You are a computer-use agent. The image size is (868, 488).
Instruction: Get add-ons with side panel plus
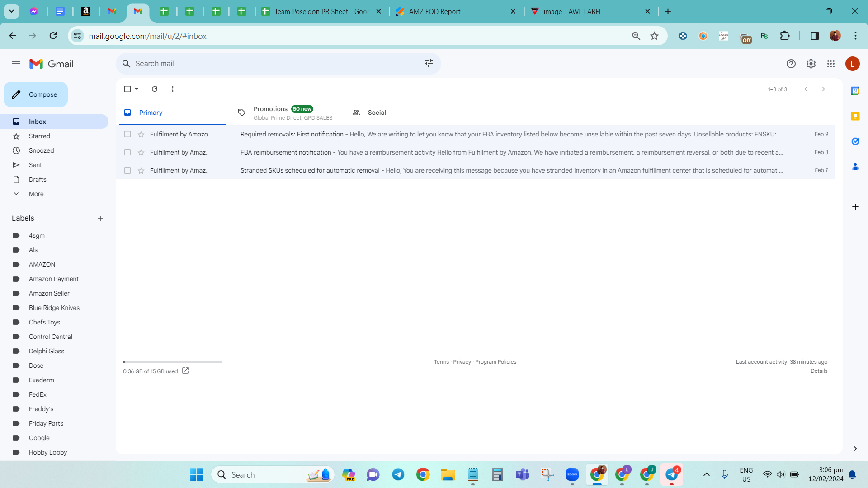(x=855, y=207)
